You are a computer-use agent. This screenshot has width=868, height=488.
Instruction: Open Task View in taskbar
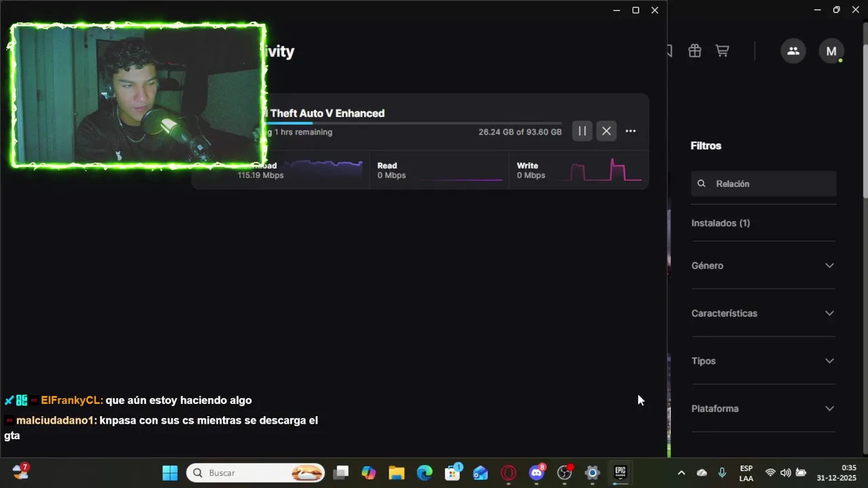coord(341,472)
